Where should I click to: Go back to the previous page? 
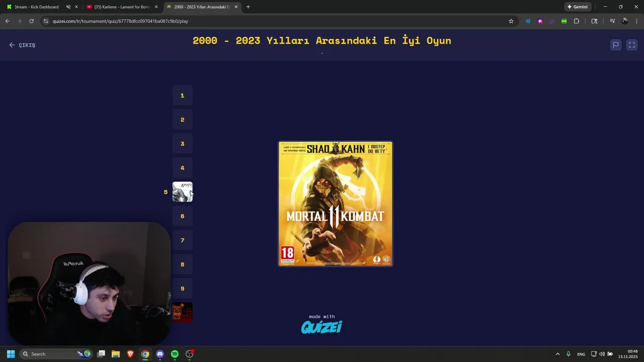pos(7,21)
